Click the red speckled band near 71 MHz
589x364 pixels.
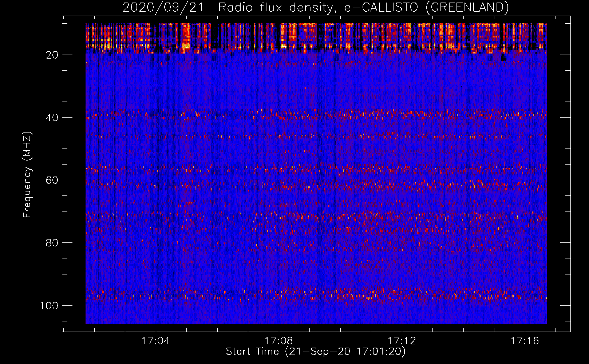click(x=316, y=215)
